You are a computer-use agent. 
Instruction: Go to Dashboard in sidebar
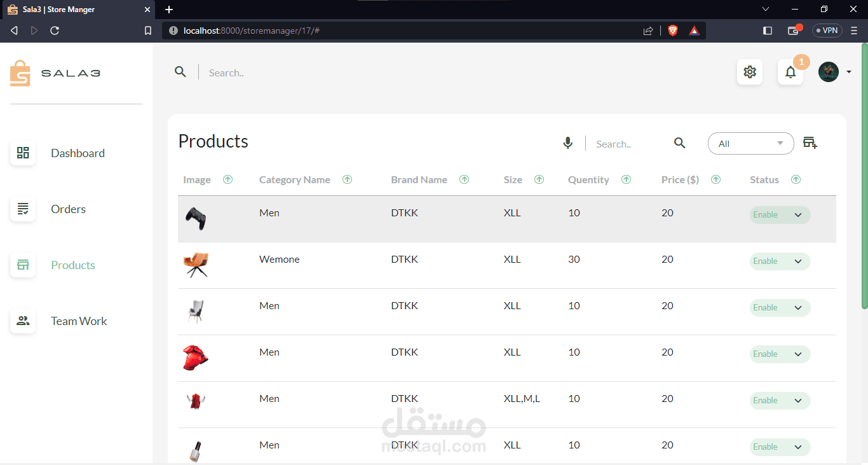[78, 153]
